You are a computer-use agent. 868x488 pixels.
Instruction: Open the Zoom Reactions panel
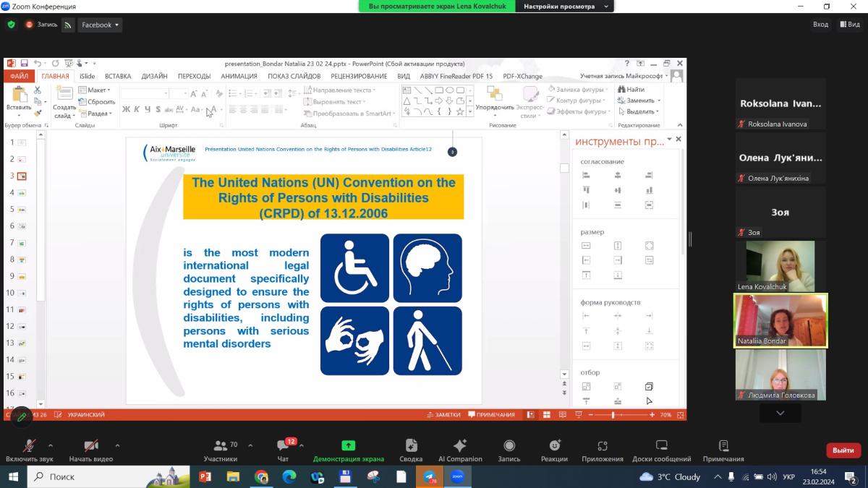point(554,450)
